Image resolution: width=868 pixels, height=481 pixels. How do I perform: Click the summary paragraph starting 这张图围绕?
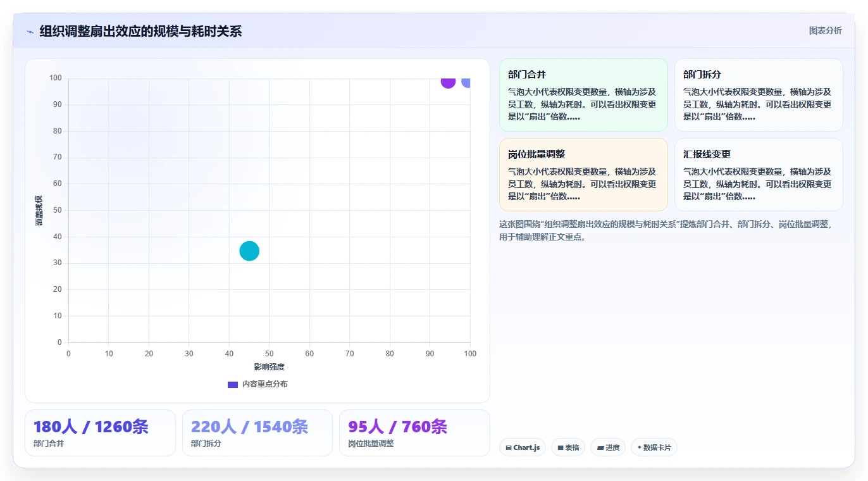pos(666,230)
